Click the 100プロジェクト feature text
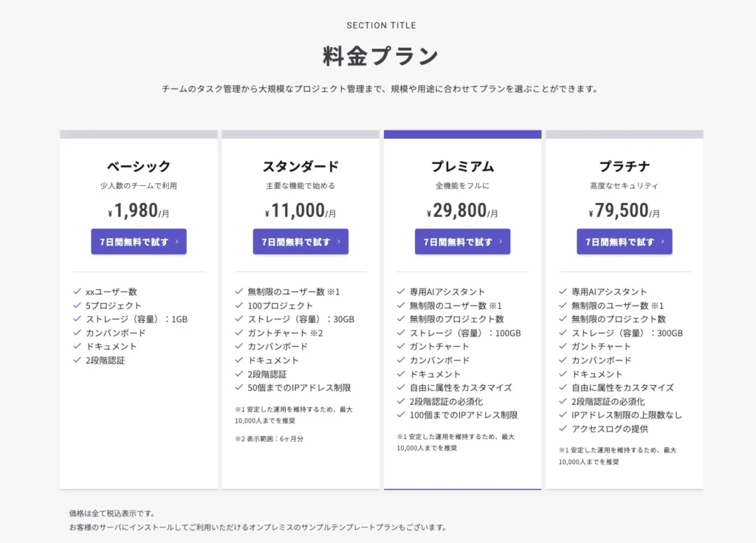 281,305
